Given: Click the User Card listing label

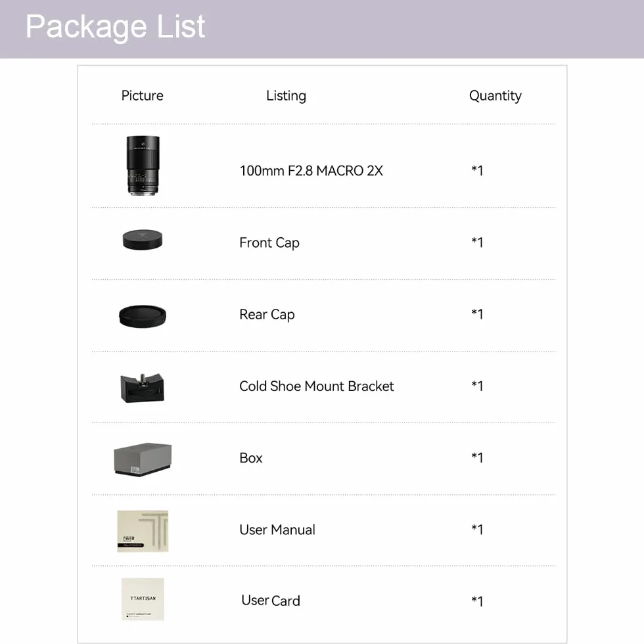Looking at the screenshot, I should click(271, 601).
